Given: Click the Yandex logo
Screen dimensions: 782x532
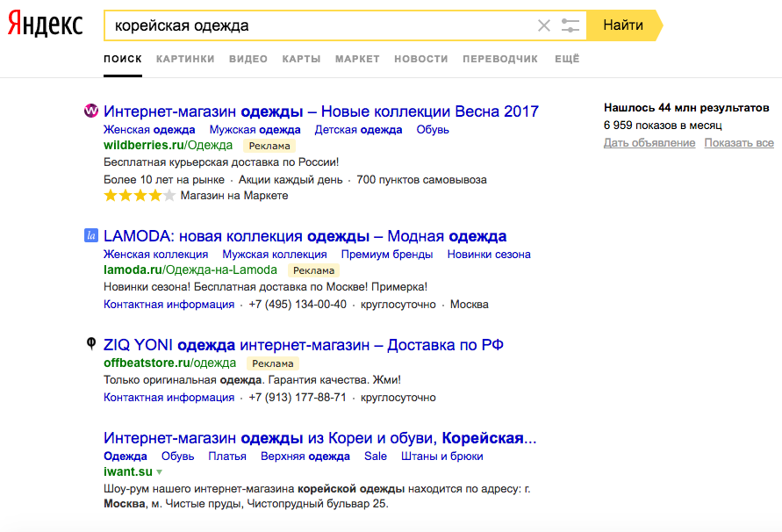Looking at the screenshot, I should [x=45, y=24].
